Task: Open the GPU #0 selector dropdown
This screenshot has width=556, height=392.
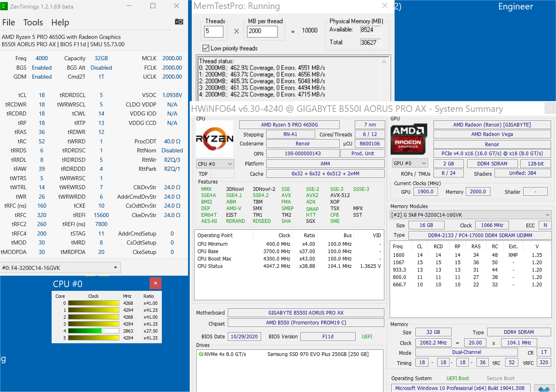Action: pyautogui.click(x=410, y=163)
